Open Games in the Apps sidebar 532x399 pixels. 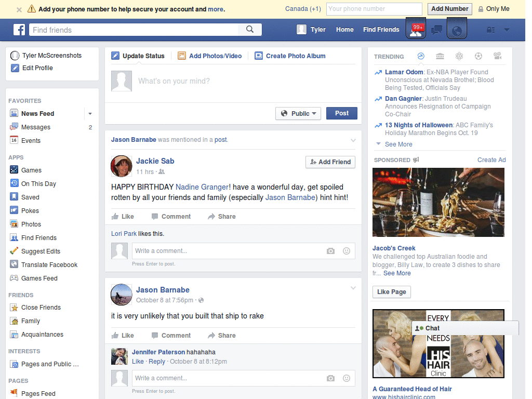[x=31, y=170]
